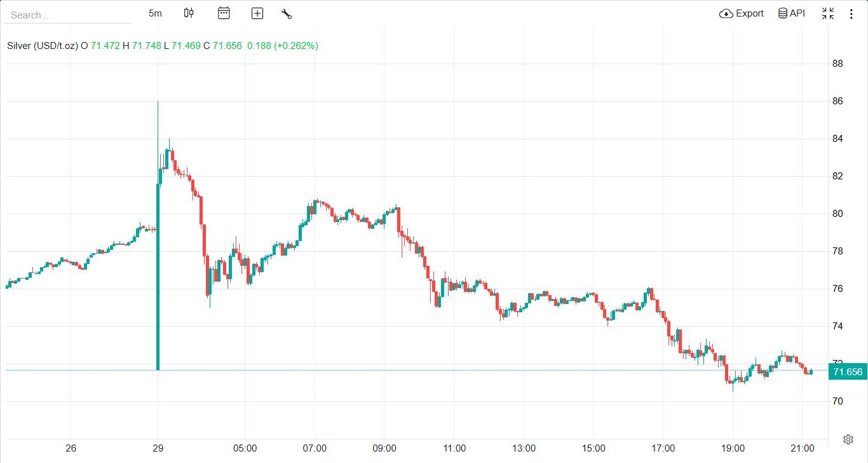Open the wrench chart tools icon
The height and width of the screenshot is (463, 868).
tap(287, 13)
